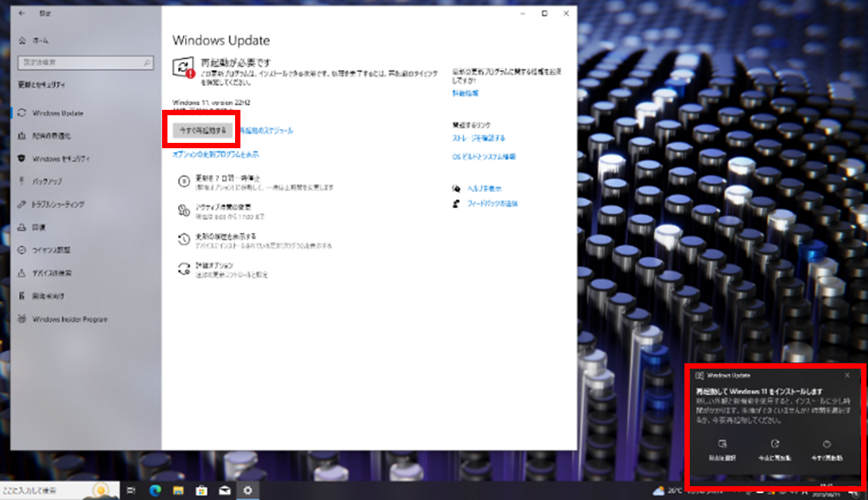
Task: Open Windows セキュリティ shield entry
Action: (54, 159)
